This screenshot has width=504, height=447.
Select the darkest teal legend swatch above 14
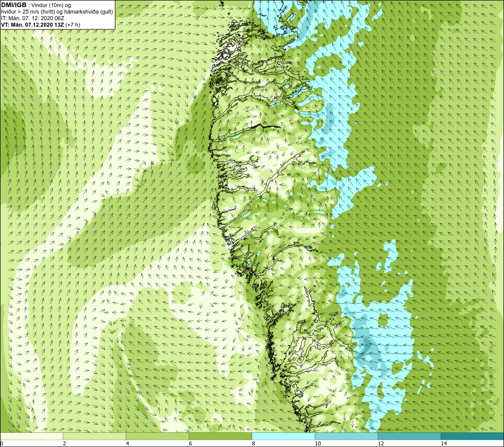[x=472, y=436]
